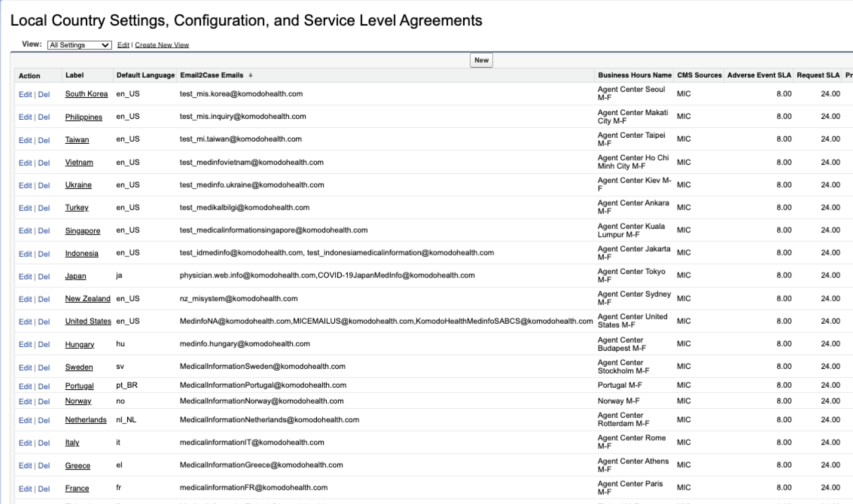Image resolution: width=853 pixels, height=504 pixels.
Task: Open the France record
Action: point(77,488)
